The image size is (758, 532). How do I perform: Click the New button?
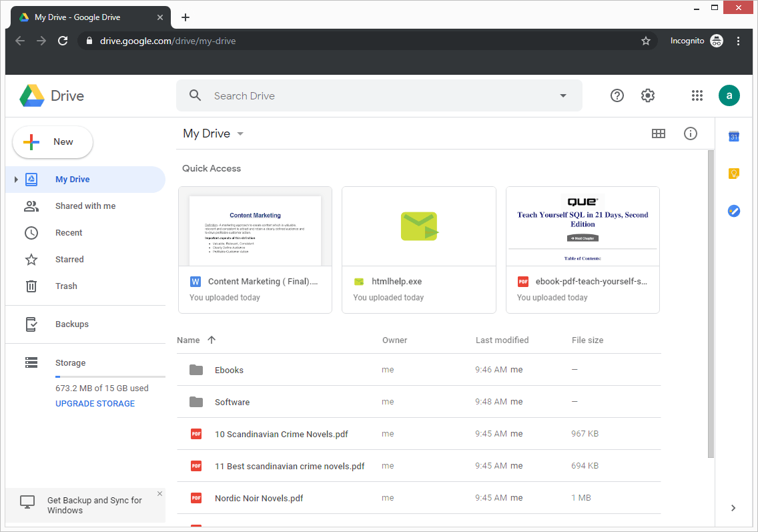[x=53, y=142]
